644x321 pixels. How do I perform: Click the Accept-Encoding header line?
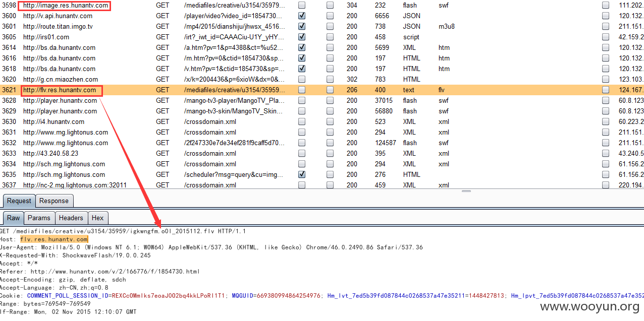(x=63, y=280)
